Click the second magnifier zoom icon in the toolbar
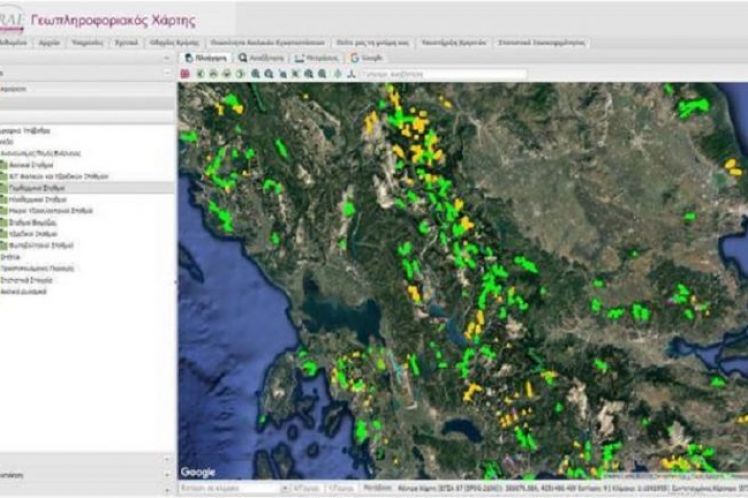748x498 pixels. click(x=270, y=74)
